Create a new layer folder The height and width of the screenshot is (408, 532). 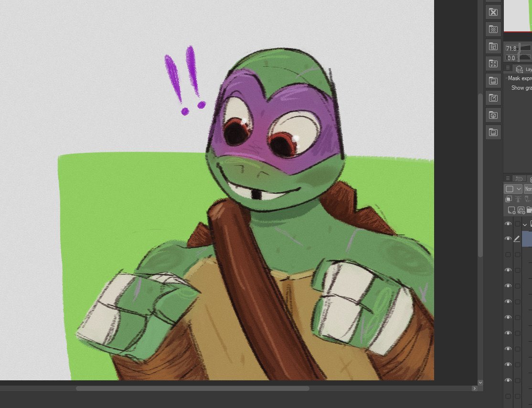[529, 210]
